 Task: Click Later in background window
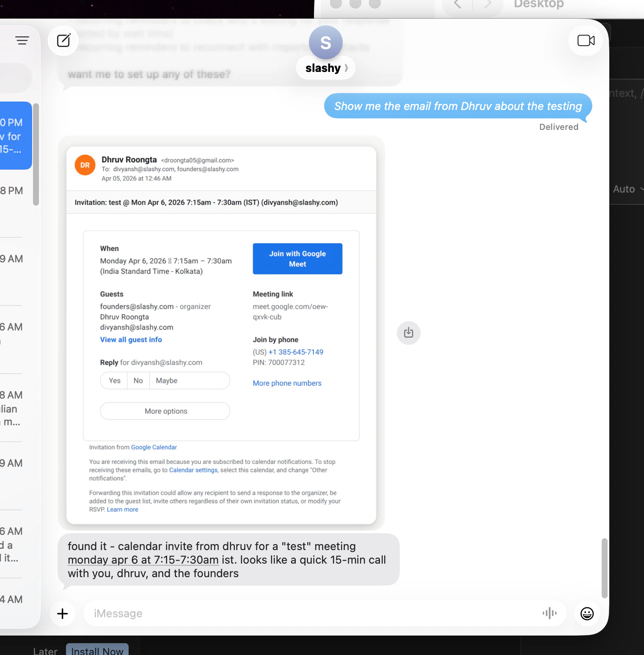click(45, 651)
